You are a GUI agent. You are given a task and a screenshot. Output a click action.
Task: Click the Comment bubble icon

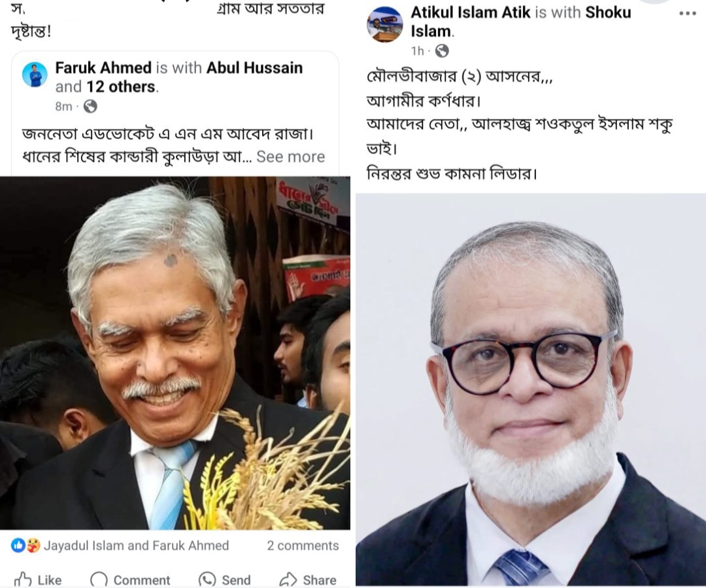coord(99,580)
